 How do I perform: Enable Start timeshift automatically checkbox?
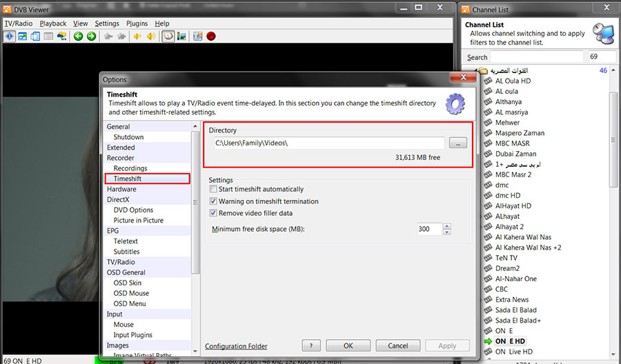point(213,189)
